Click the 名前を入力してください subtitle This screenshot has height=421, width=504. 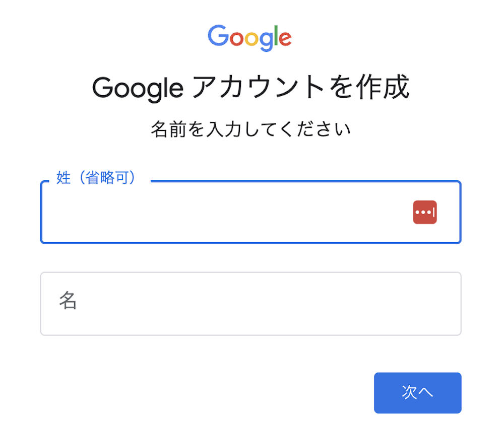click(250, 129)
